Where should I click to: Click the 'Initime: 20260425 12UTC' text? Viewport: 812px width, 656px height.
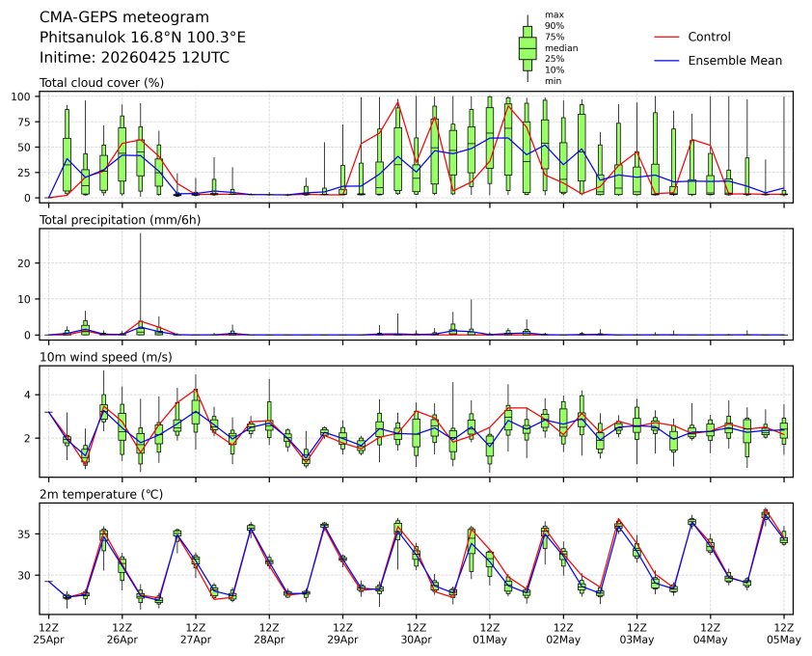134,57
